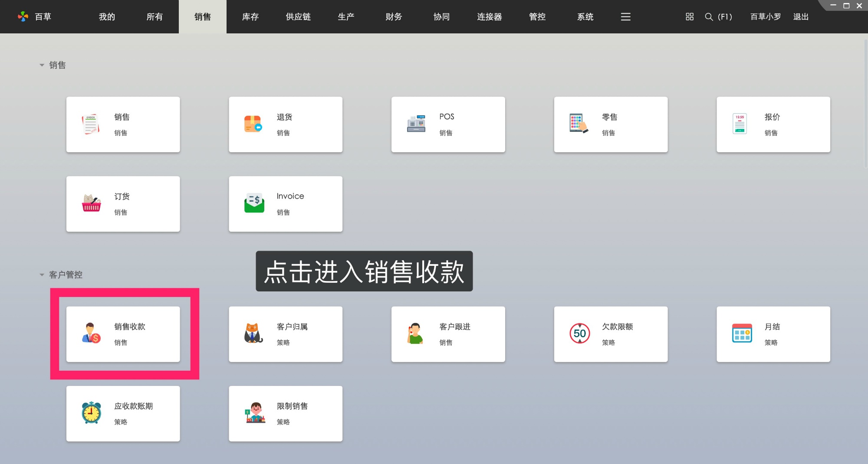Open the 销售 (Sales) order module tile icon

coord(90,124)
